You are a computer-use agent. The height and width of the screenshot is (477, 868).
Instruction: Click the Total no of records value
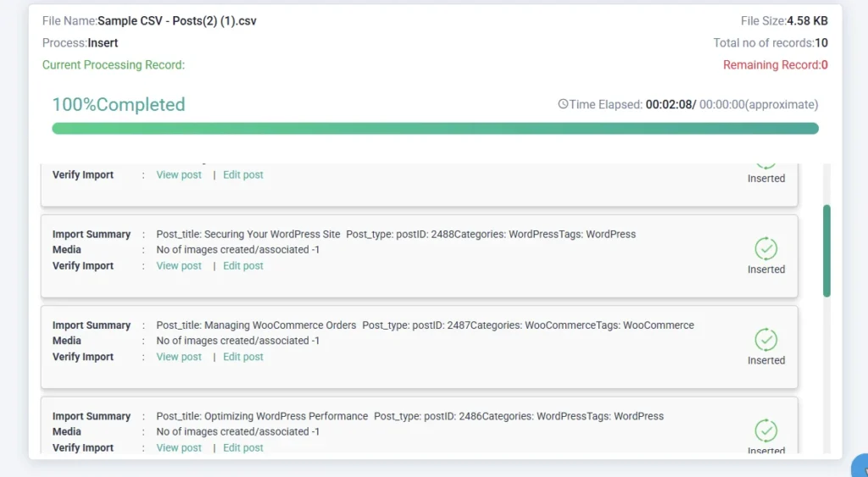[x=821, y=43]
